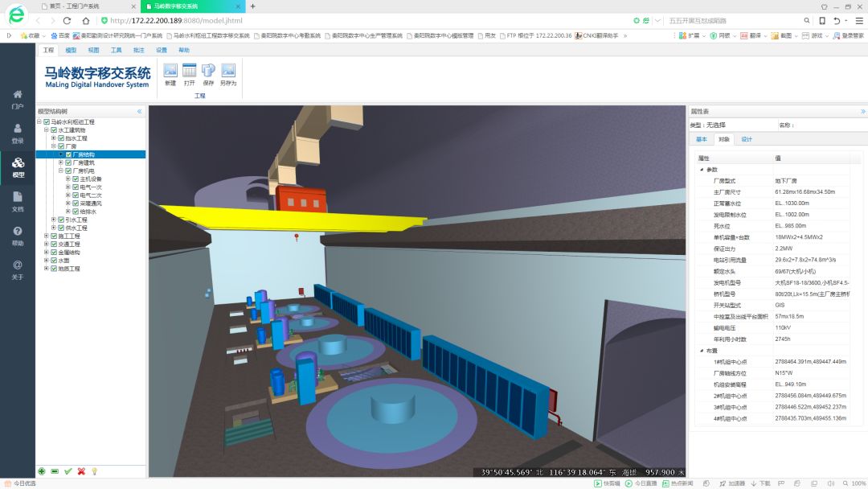Open the 文档 documents sidebar icon
Screen dimensions: 868x489
[x=18, y=200]
